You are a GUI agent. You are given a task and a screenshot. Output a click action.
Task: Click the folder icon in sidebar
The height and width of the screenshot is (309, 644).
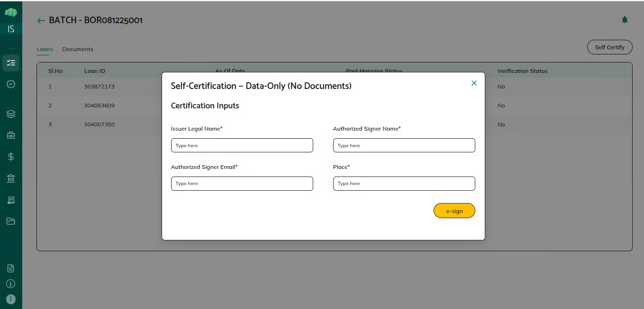(11, 221)
